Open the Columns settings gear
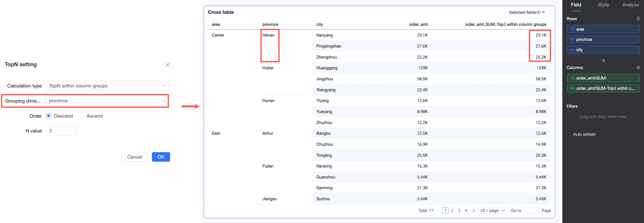This screenshot has height=223, width=644. click(x=638, y=68)
